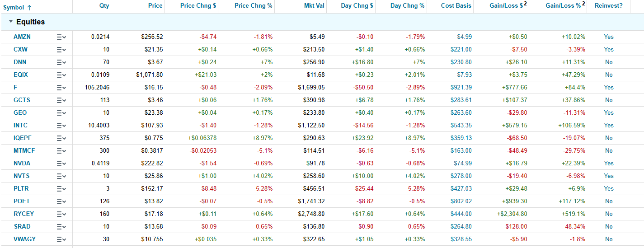
Task: Open the GCTS symbol link
Action: coord(22,100)
